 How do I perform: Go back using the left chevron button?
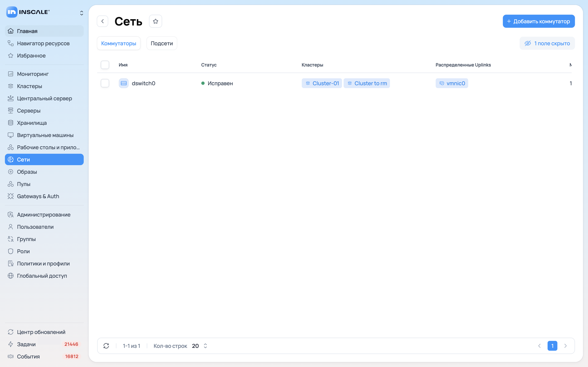[103, 21]
